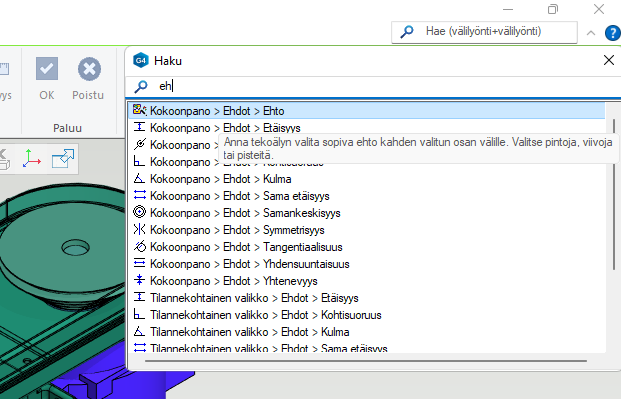Select Tilannekohtainen valikko > Ehdot > Kulma
Viewport: 622px width, 399px height.
367,332
